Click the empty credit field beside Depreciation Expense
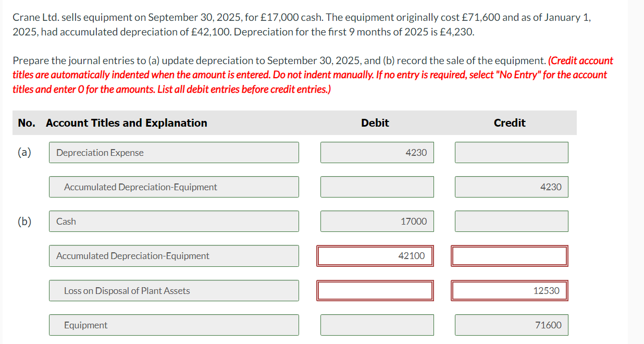The width and height of the screenshot is (644, 344). tap(512, 153)
